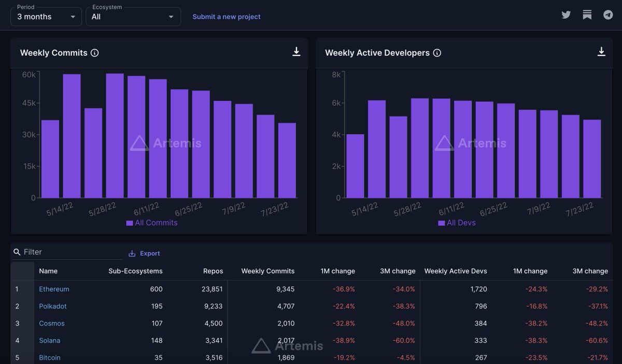Open the Bitcoin ecosystem link
The image size is (622, 364).
(50, 357)
